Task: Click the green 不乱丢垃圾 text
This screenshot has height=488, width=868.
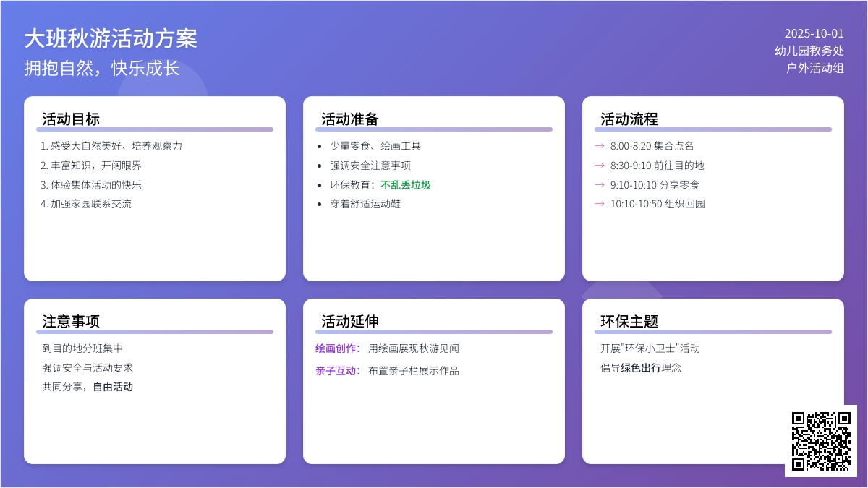Action: click(x=406, y=185)
